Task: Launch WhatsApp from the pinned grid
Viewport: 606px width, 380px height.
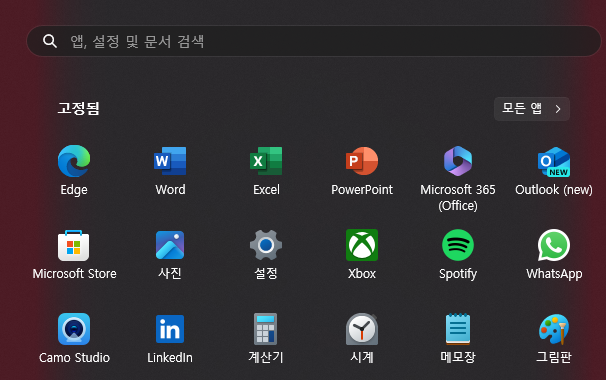Action: tap(554, 245)
